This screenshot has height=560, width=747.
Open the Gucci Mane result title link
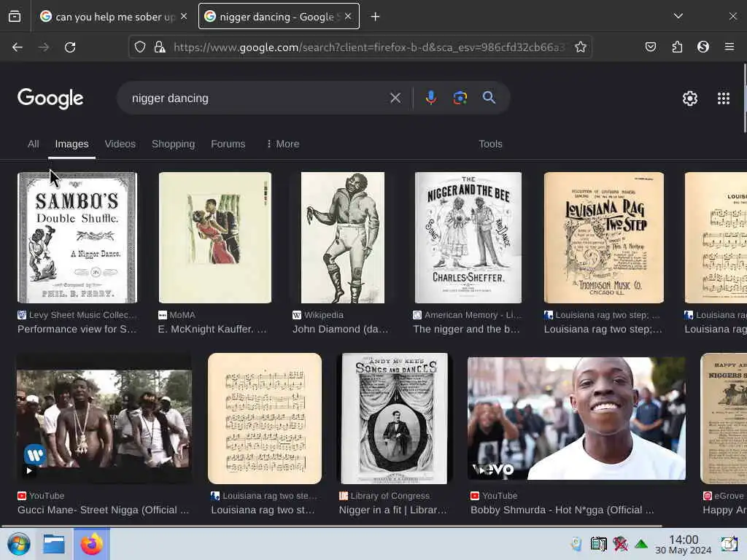click(x=104, y=510)
